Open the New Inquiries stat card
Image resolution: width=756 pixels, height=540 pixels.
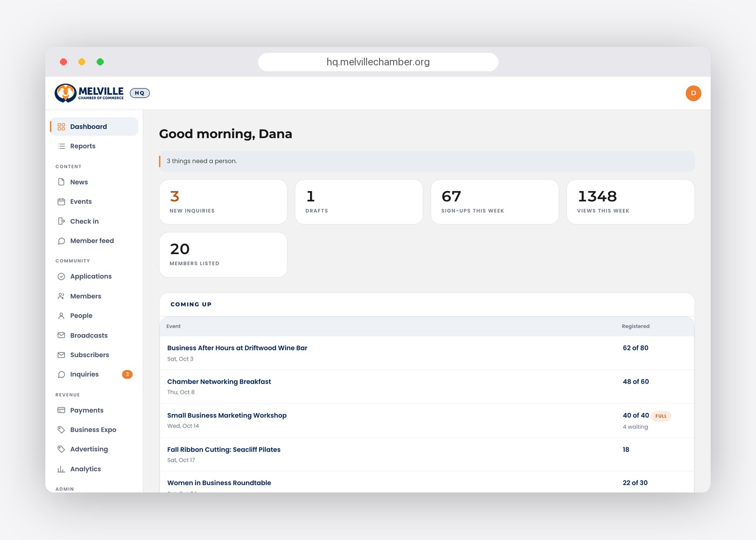(223, 202)
